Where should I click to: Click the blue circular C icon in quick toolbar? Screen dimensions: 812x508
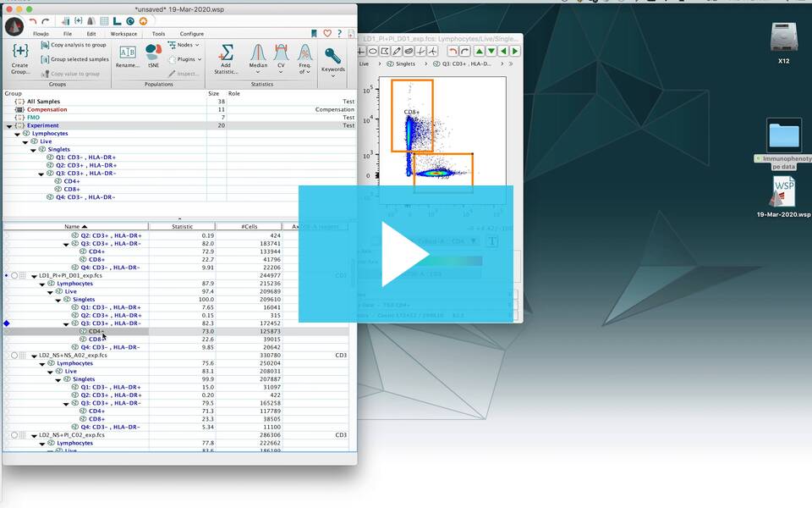click(x=130, y=21)
